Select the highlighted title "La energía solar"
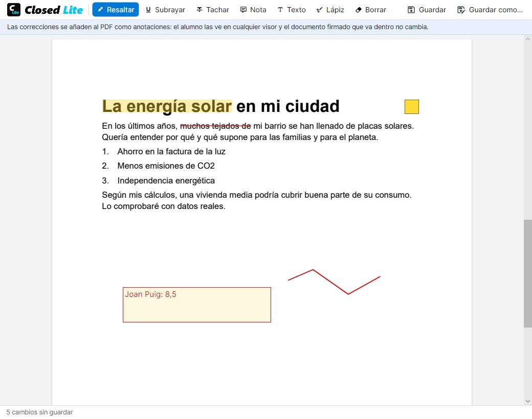Viewport: 532px width, 419px height. click(167, 106)
